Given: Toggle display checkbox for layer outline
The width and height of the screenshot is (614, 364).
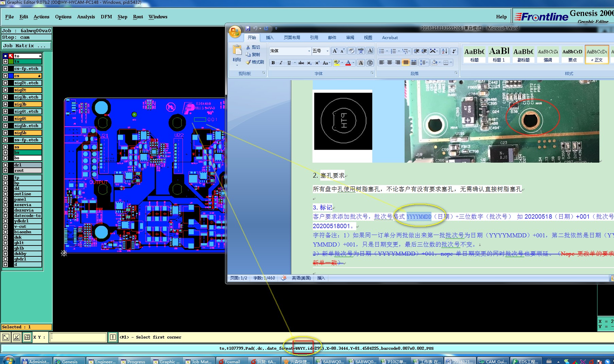Looking at the screenshot, I should point(5,194).
